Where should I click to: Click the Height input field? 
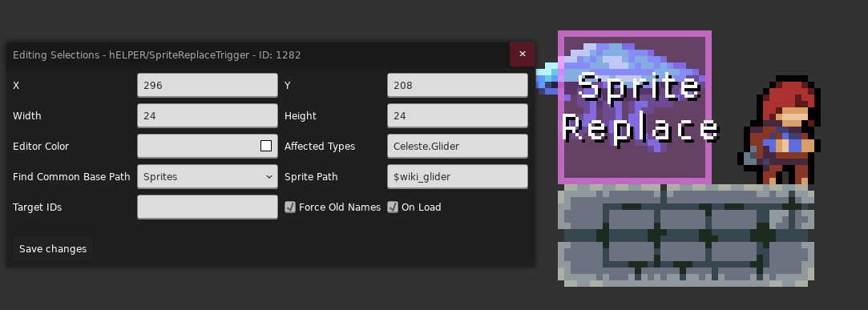coord(458,115)
